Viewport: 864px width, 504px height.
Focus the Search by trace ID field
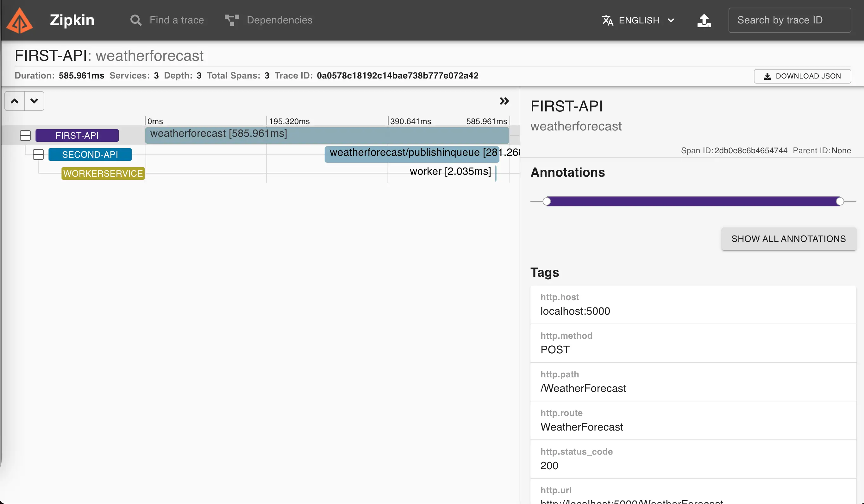pos(789,20)
